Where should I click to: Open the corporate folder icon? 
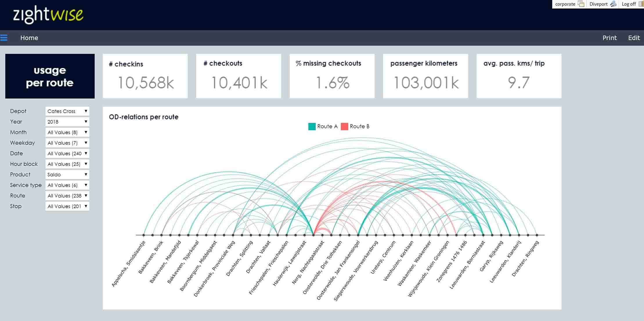(581, 4)
